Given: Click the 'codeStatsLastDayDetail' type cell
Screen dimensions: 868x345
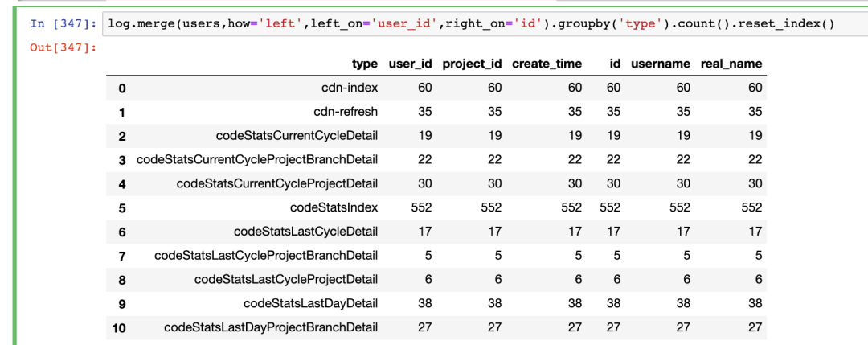Looking at the screenshot, I should pos(310,304).
